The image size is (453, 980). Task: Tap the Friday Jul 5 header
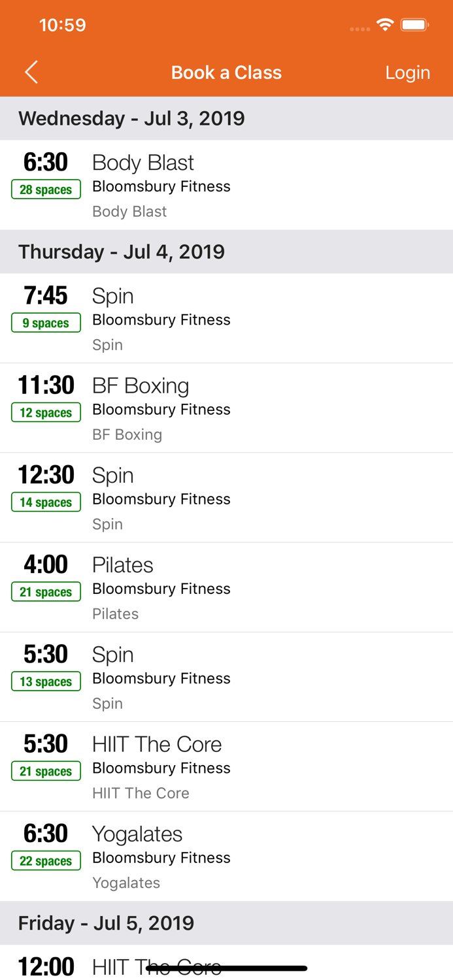tap(107, 923)
